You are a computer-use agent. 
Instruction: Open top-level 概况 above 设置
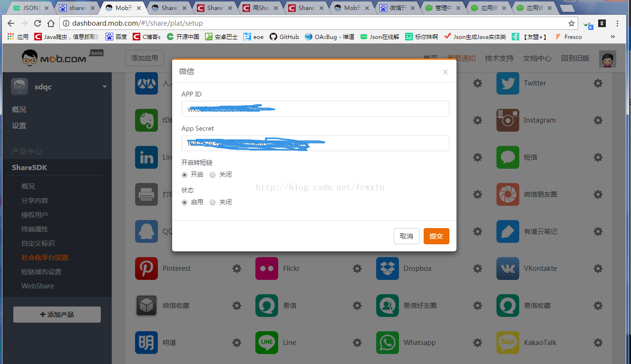19,109
